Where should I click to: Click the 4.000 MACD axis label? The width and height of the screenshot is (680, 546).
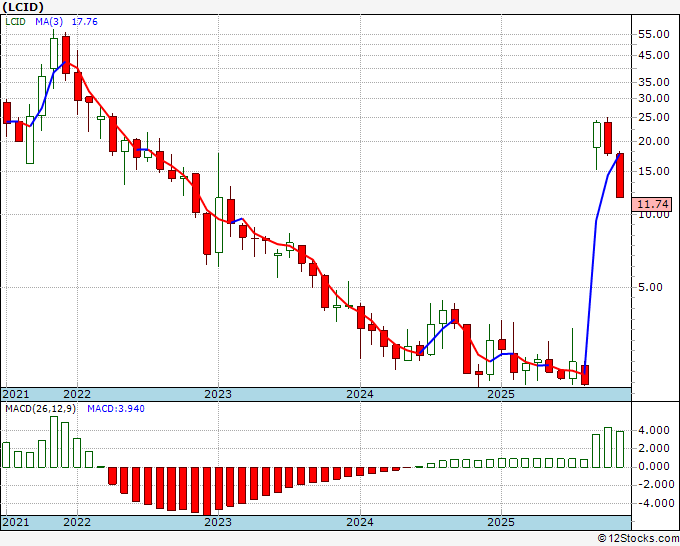pyautogui.click(x=654, y=430)
